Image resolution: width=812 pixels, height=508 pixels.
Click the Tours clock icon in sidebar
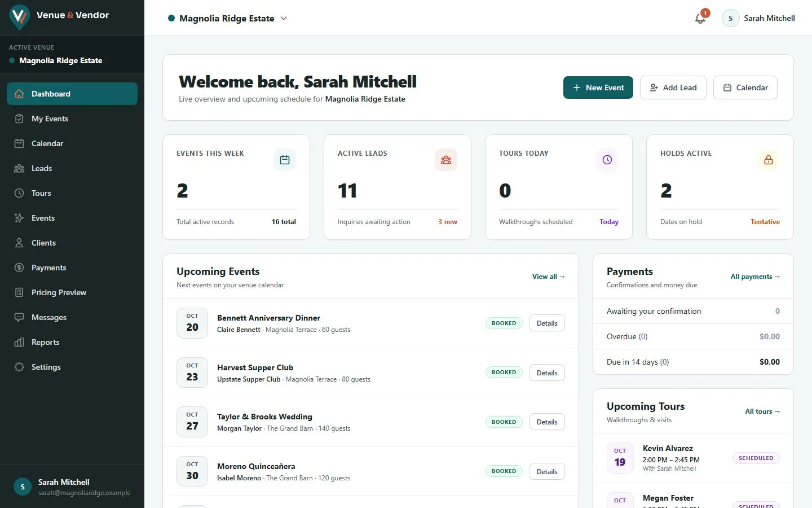click(x=19, y=193)
